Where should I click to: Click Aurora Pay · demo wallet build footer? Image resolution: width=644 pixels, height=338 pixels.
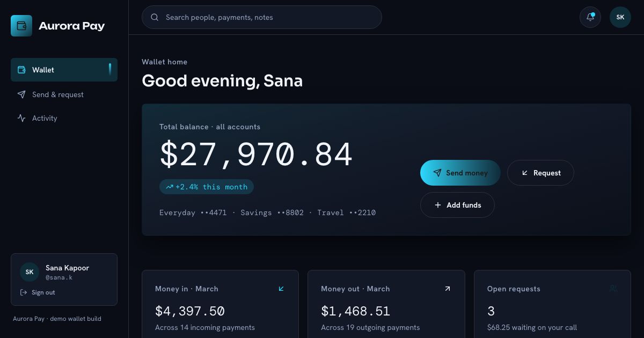57,319
